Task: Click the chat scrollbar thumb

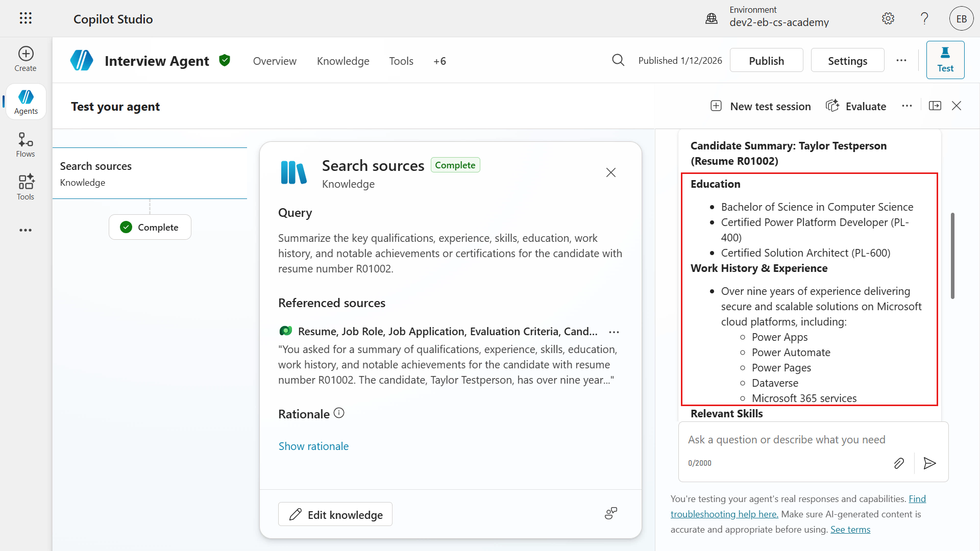Action: [x=952, y=255]
